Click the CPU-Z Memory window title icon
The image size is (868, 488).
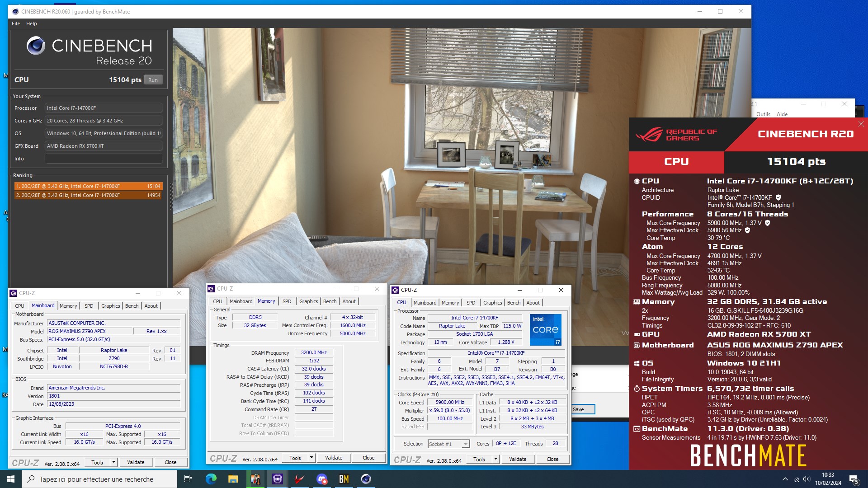pyautogui.click(x=211, y=289)
